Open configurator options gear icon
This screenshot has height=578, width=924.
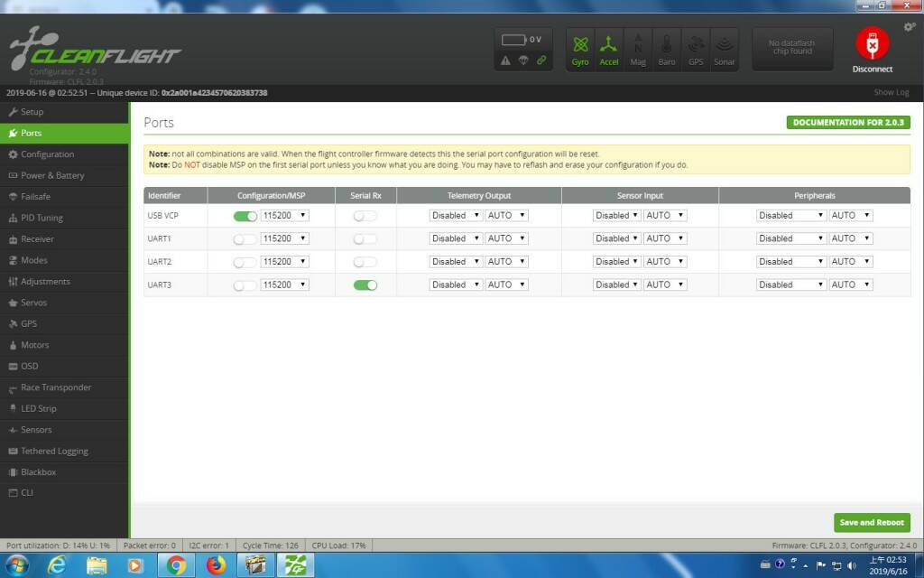coord(910,27)
